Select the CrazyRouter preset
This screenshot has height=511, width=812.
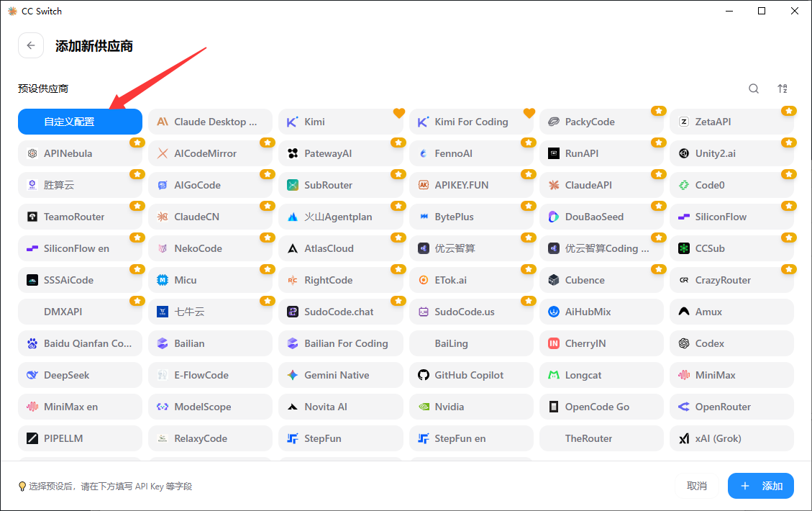(x=731, y=280)
